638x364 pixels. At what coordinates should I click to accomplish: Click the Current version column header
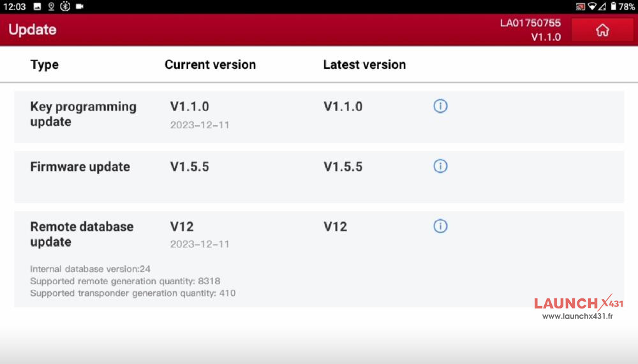pos(210,64)
